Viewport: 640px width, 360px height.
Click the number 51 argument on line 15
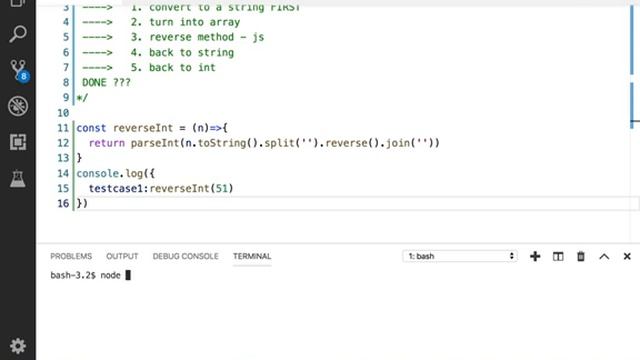pyautogui.click(x=222, y=188)
